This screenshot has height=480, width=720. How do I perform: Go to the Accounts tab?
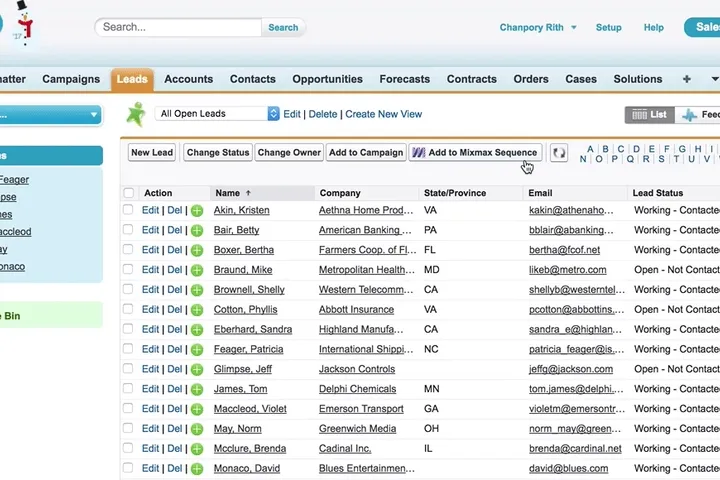(189, 79)
